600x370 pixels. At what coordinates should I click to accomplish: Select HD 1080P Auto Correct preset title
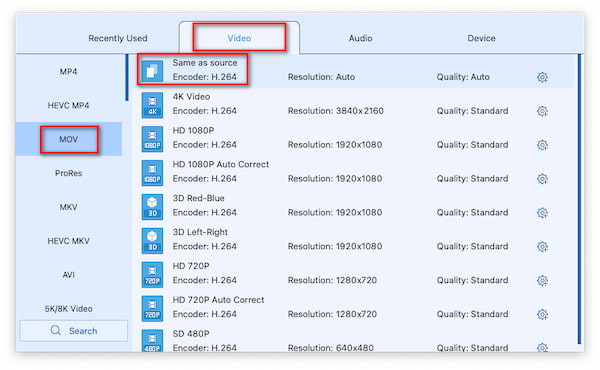pos(221,164)
